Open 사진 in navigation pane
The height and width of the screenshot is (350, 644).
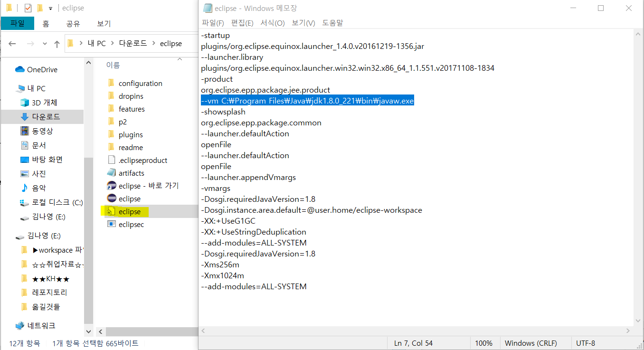coord(39,174)
